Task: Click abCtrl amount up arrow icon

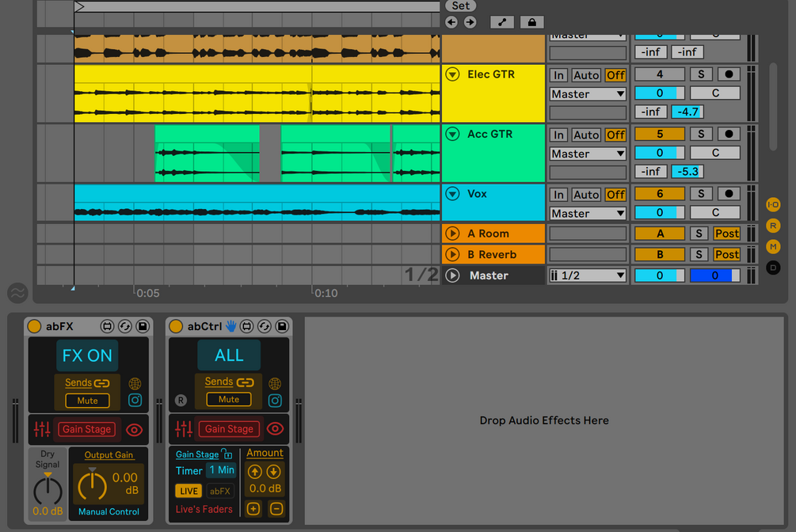Action: [255, 472]
